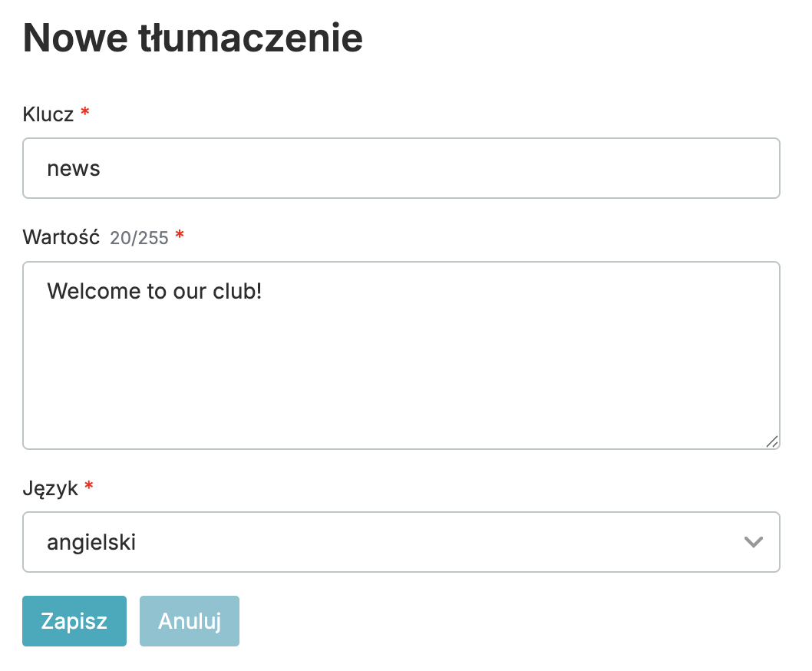The image size is (812, 671).
Task: Click the Klucz field label
Action: pyautogui.click(x=48, y=114)
